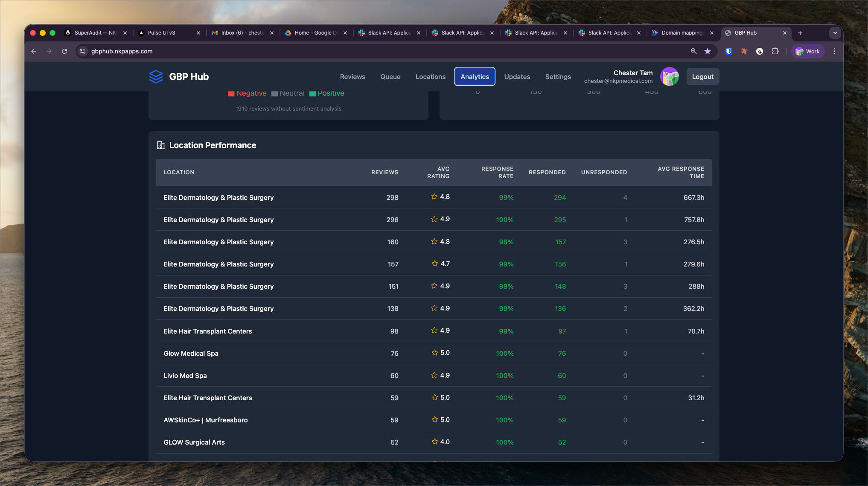
Task: Open a new browser tab with plus
Action: [x=800, y=33]
